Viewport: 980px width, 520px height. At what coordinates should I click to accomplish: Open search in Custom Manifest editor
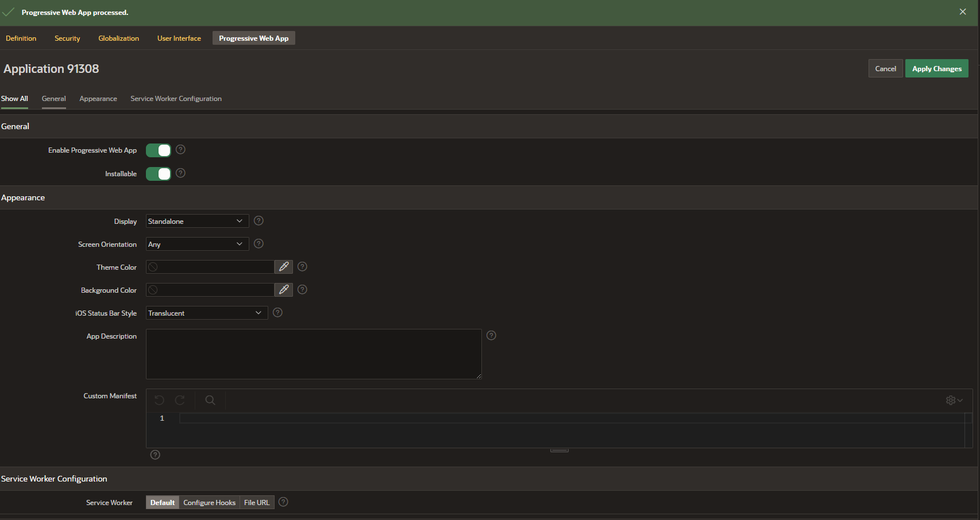point(210,400)
